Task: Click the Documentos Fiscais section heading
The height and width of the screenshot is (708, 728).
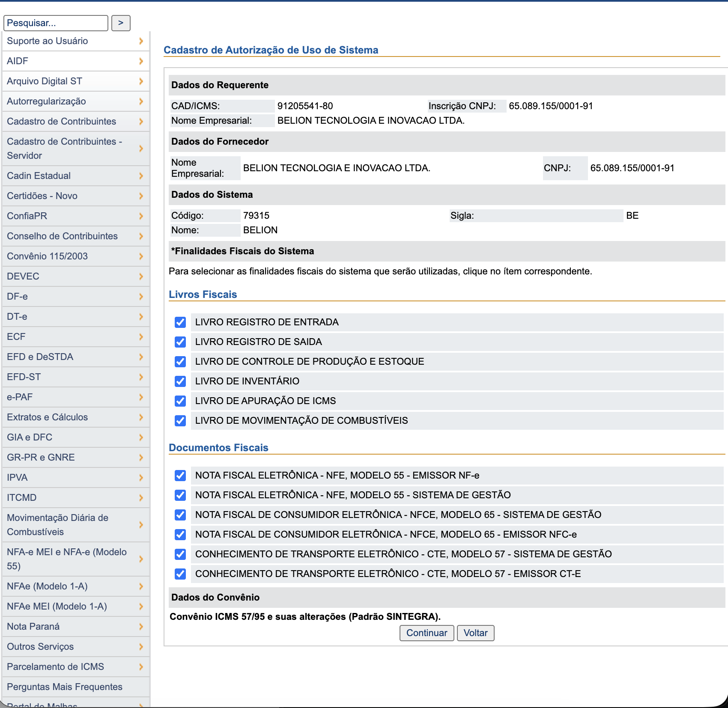Action: click(x=218, y=448)
